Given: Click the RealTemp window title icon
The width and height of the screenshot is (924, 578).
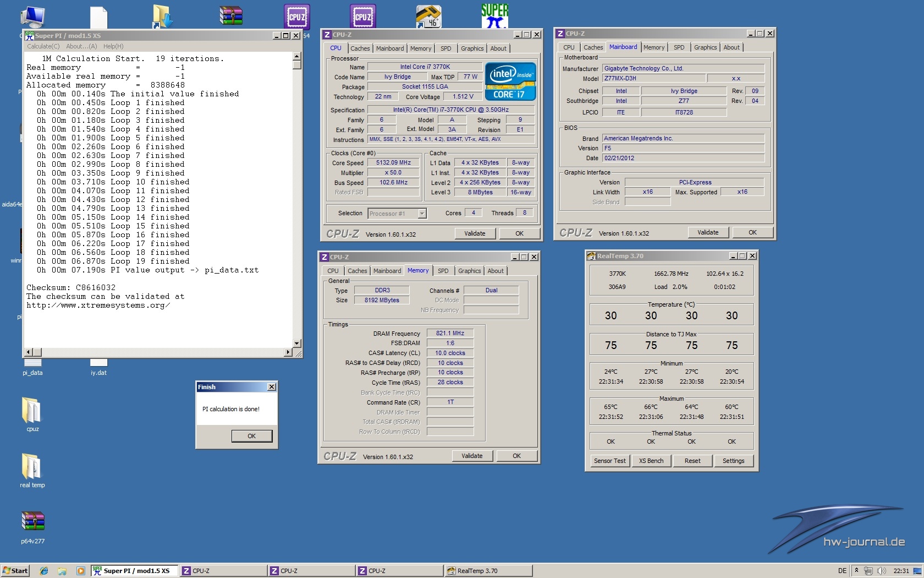Looking at the screenshot, I should (591, 256).
